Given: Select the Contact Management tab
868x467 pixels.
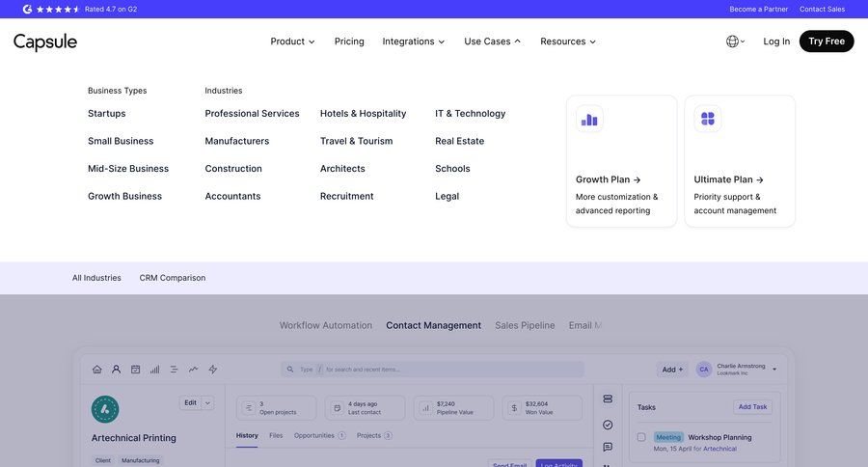Looking at the screenshot, I should coord(433,325).
